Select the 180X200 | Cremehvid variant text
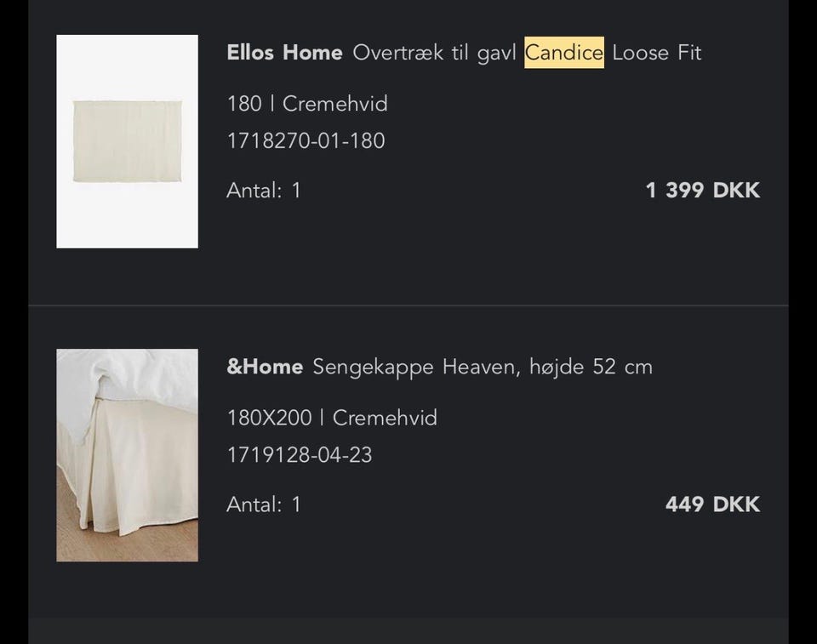This screenshot has width=817, height=644. tap(332, 418)
